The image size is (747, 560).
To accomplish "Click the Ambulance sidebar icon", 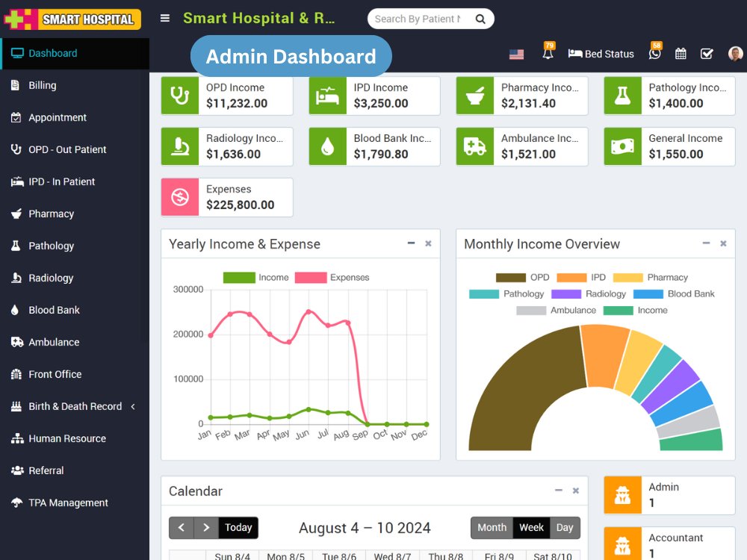I will [17, 342].
